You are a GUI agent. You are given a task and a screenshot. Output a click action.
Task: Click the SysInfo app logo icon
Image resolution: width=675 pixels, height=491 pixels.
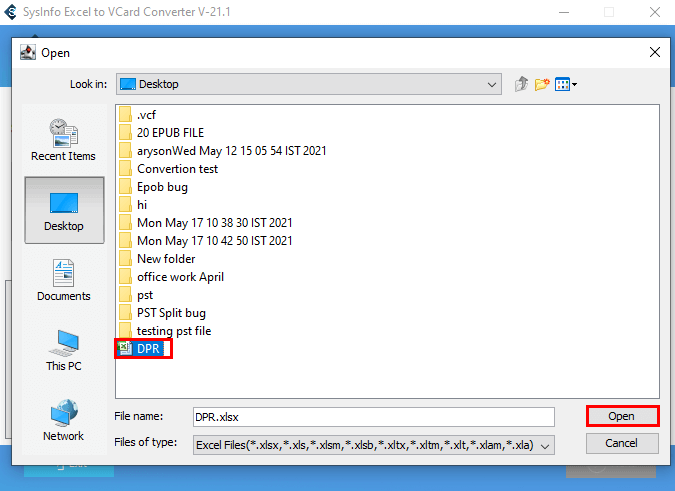point(10,12)
